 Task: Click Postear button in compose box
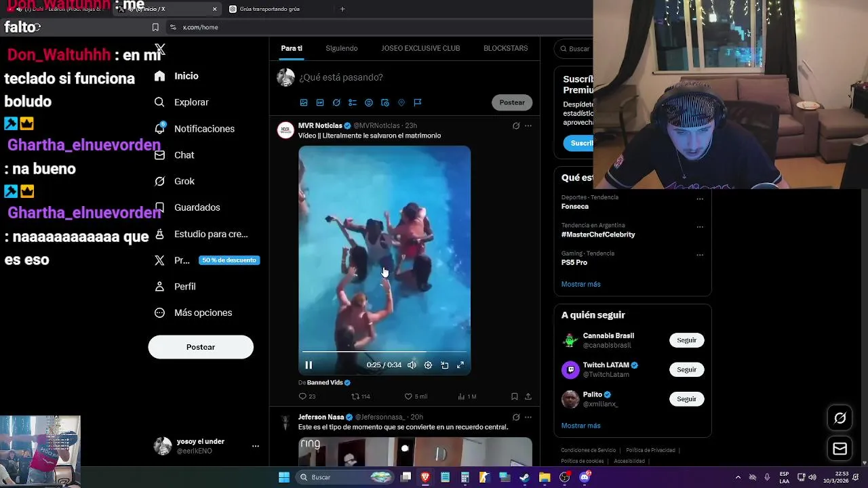pyautogui.click(x=512, y=102)
